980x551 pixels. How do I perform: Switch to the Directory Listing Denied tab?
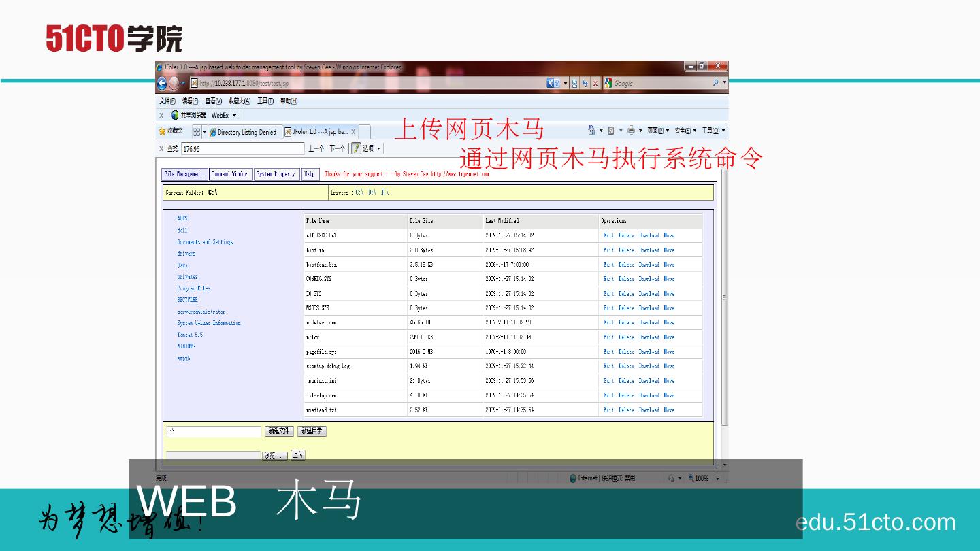click(246, 130)
